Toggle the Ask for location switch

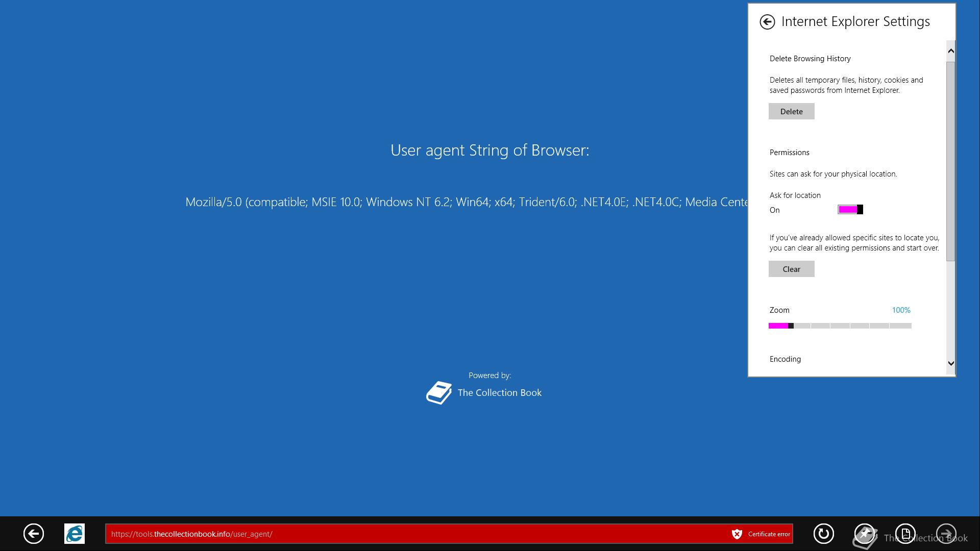[x=850, y=210]
